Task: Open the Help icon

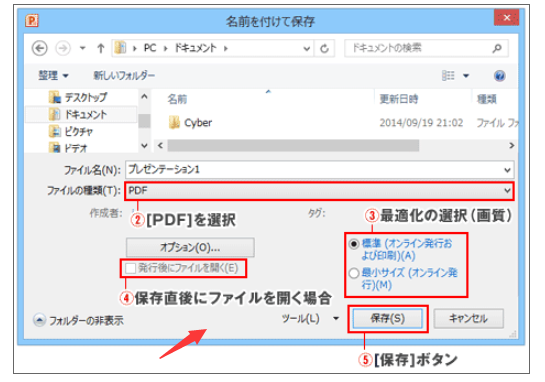Action: pos(499,75)
